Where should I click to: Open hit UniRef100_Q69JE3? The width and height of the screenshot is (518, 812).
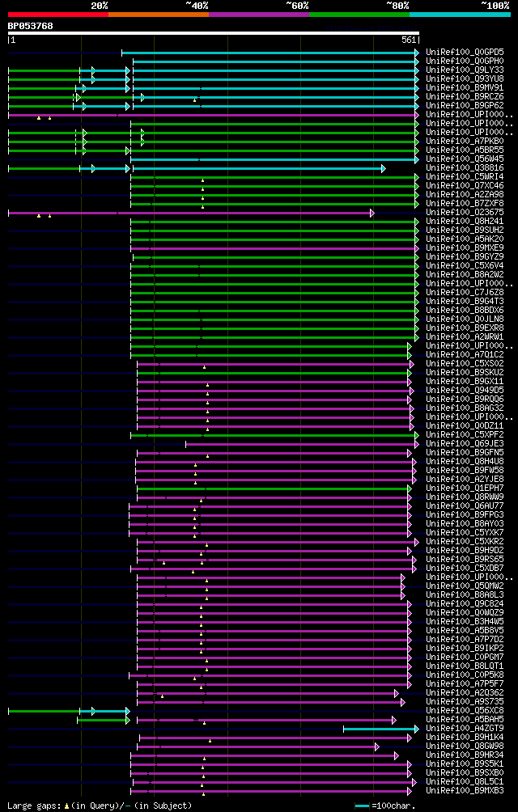465,443
